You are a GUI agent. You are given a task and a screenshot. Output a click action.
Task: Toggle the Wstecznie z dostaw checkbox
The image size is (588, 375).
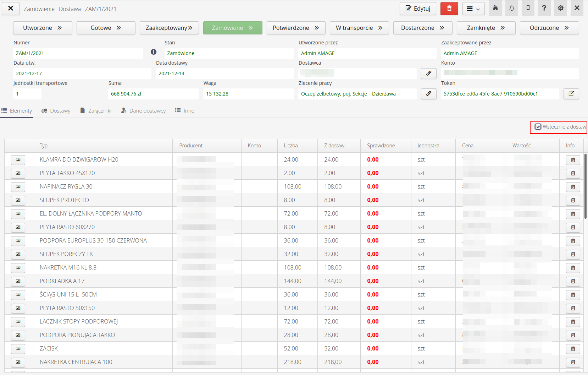[x=538, y=127]
